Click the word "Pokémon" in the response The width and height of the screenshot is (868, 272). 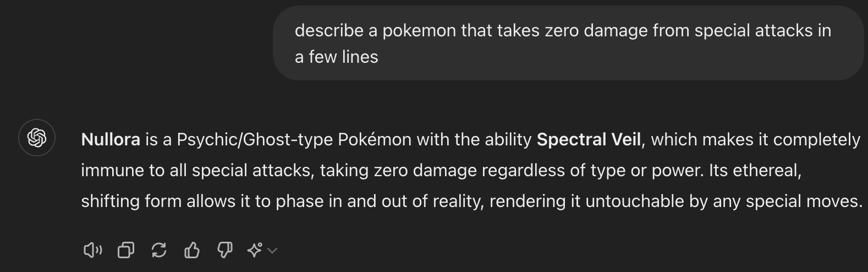(375, 139)
